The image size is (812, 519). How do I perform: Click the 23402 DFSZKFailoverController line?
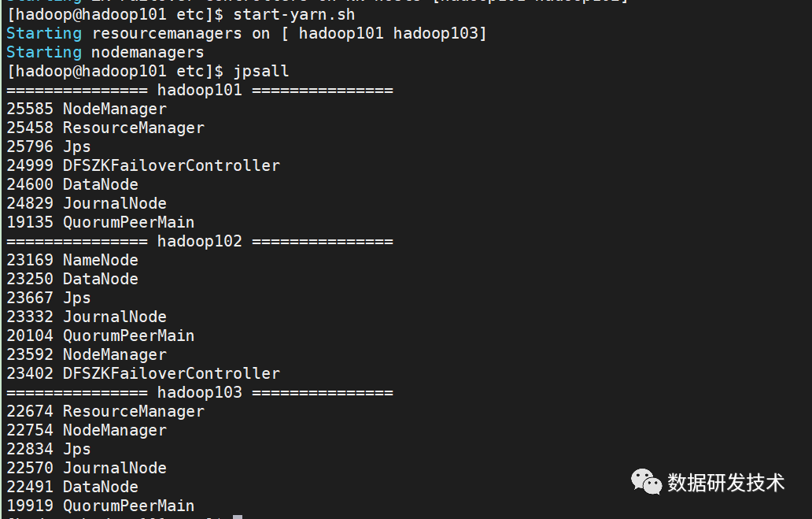143,373
